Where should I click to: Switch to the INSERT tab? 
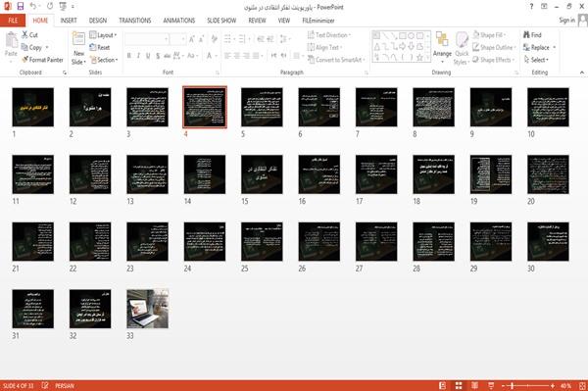tap(69, 21)
